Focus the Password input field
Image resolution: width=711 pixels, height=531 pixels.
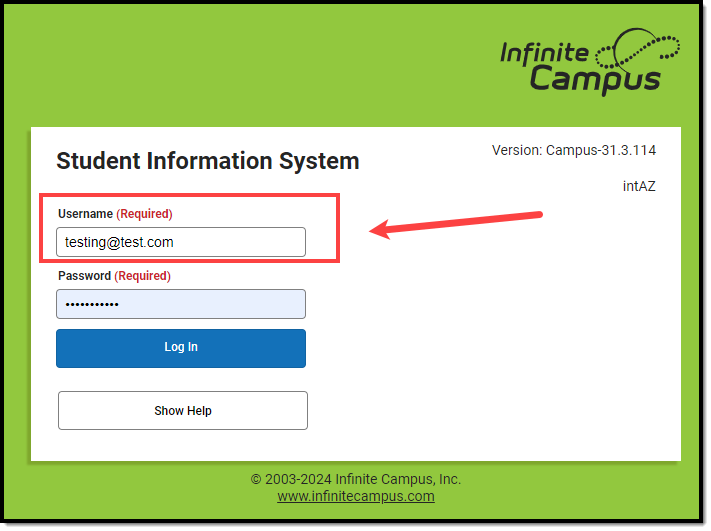pos(181,304)
